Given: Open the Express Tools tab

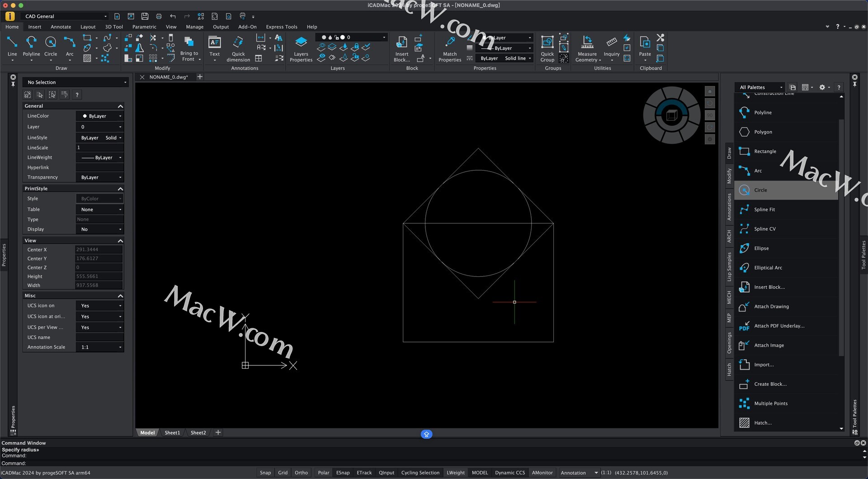Looking at the screenshot, I should tap(282, 27).
